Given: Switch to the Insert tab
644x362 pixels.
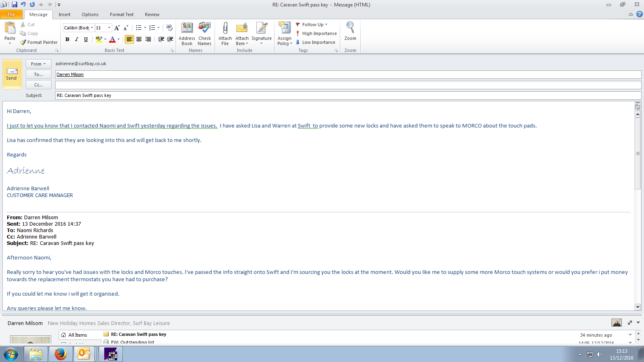Looking at the screenshot, I should [x=64, y=14].
